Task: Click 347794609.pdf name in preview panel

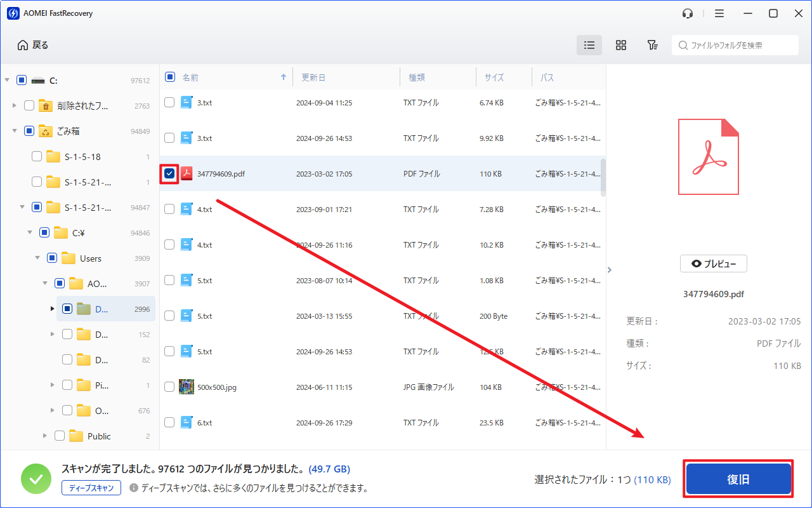Action: click(714, 294)
